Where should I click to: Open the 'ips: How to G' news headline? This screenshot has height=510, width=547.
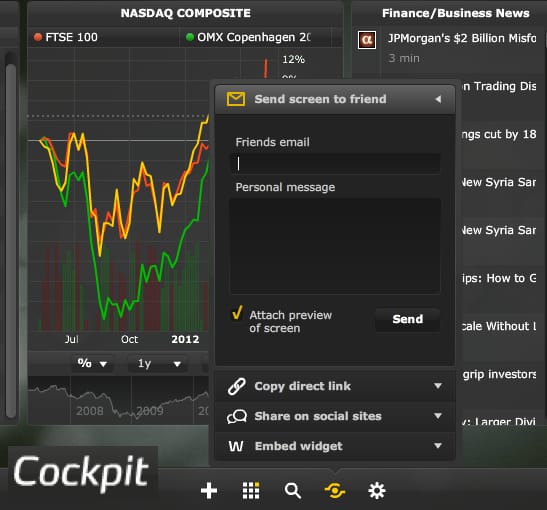point(499,278)
